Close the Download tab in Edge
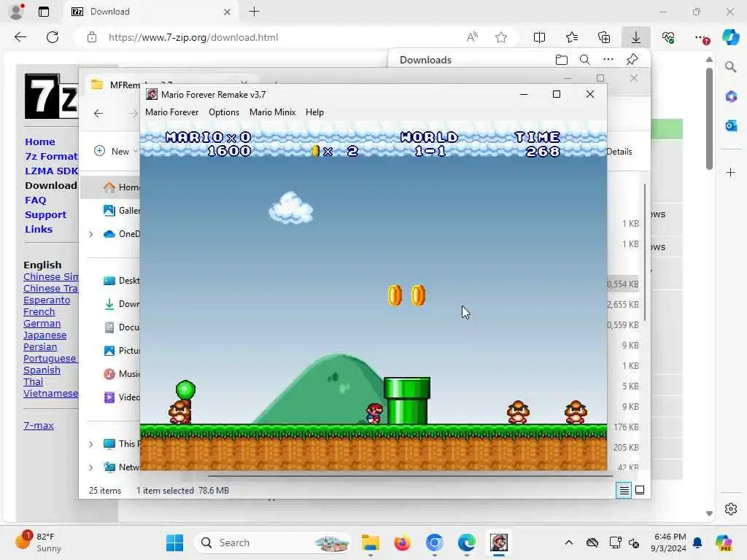 [228, 12]
